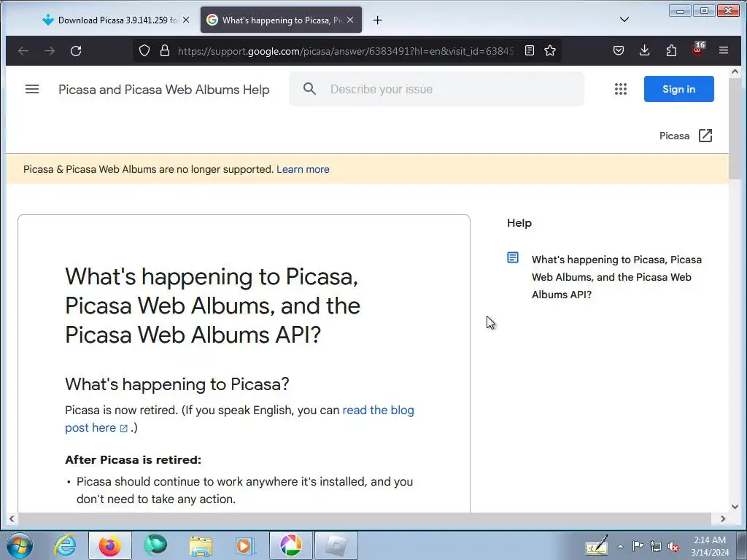Close the What's happening to Picasa tab
747x560 pixels.
[350, 20]
